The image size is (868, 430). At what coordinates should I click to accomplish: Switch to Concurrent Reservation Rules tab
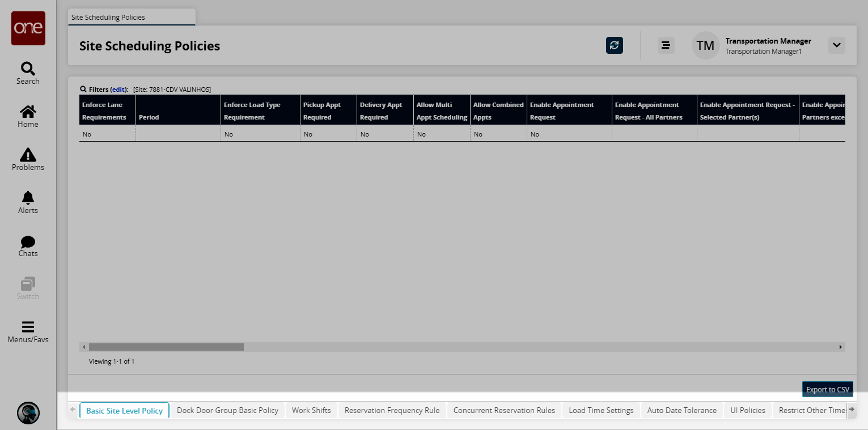[504, 410]
